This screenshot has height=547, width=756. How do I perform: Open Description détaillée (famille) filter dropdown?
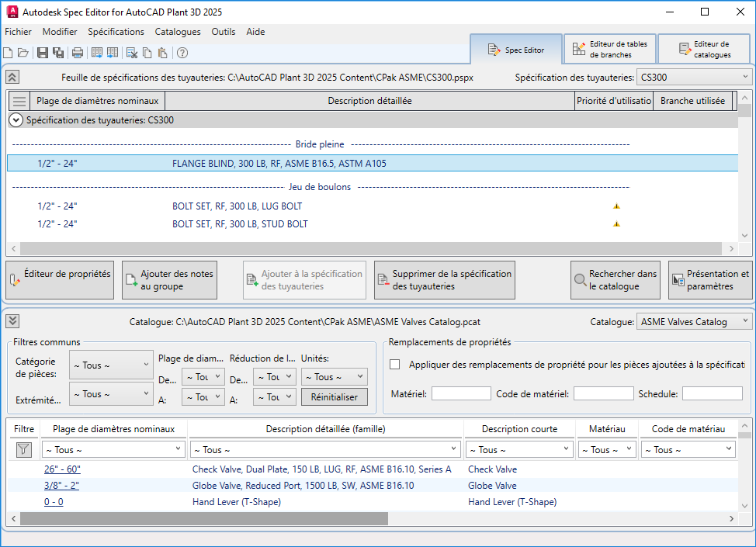tap(325, 450)
